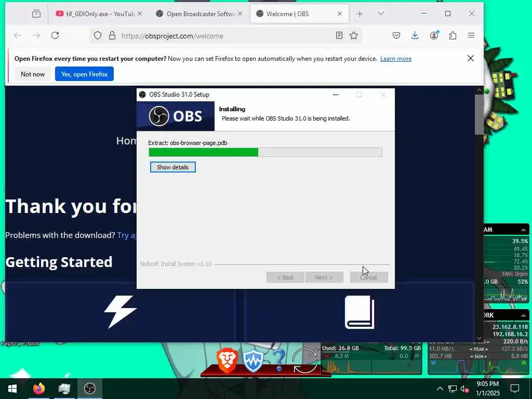
Task: Toggle reader view for the page
Action: pos(339,35)
